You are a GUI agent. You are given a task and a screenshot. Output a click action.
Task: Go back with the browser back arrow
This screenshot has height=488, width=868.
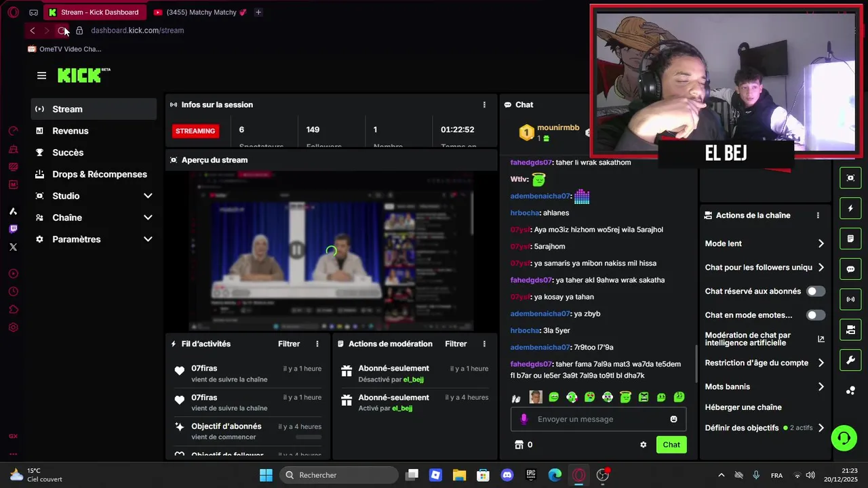pos(32,30)
